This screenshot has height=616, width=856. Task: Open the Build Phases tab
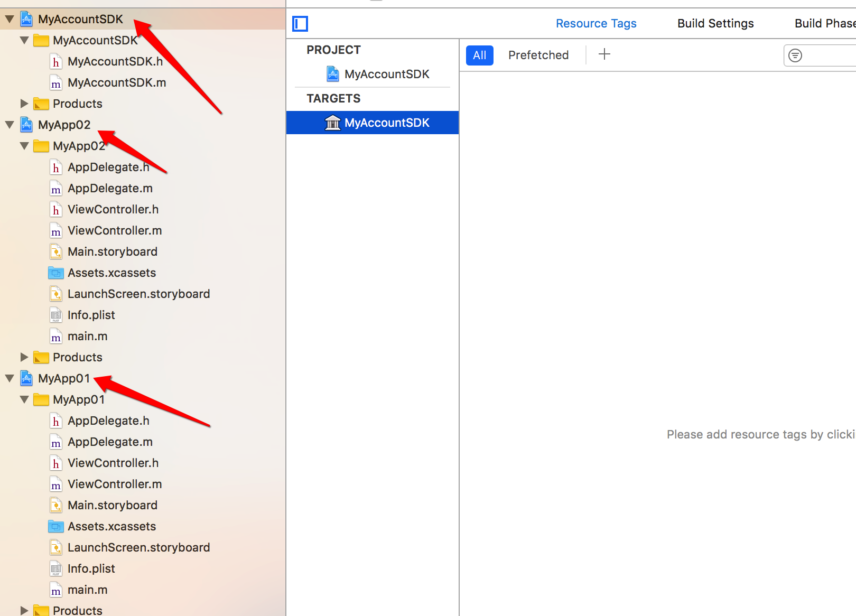(825, 23)
